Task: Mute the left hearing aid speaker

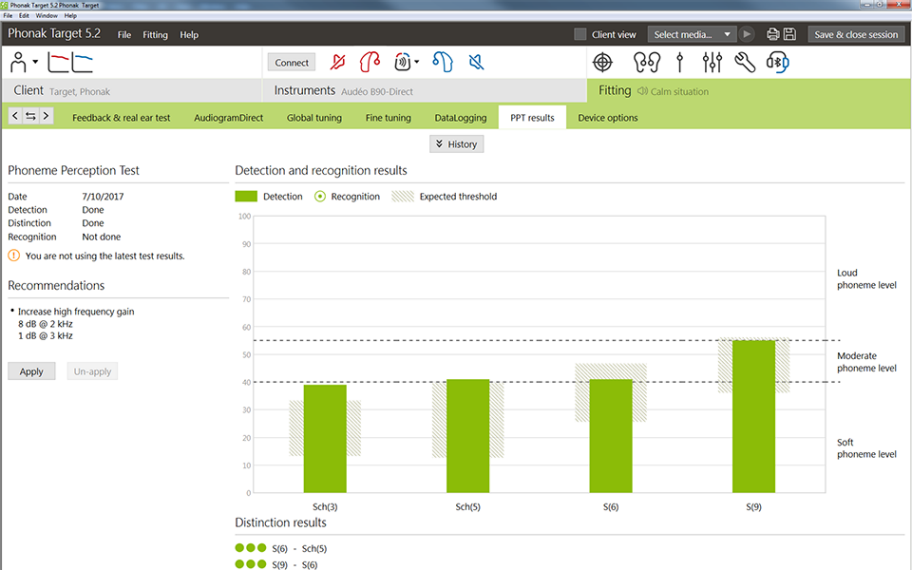Action: point(477,62)
